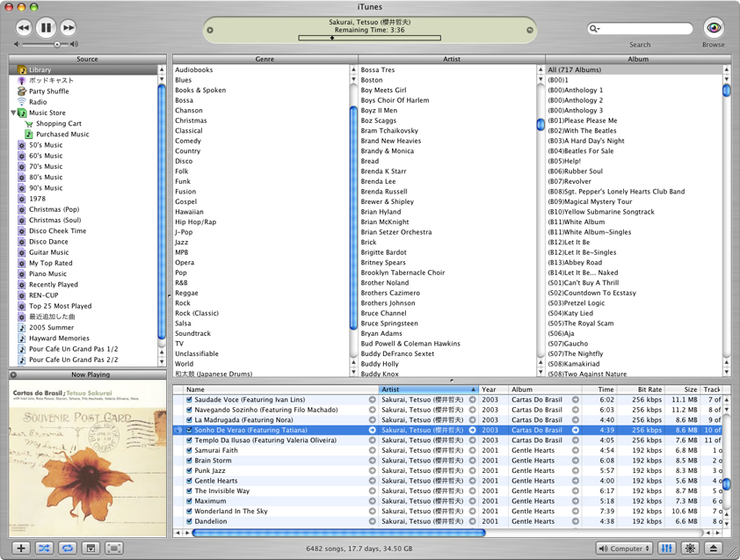The width and height of the screenshot is (740, 560).
Task: Turn on the visualizer button
Action: (x=690, y=549)
